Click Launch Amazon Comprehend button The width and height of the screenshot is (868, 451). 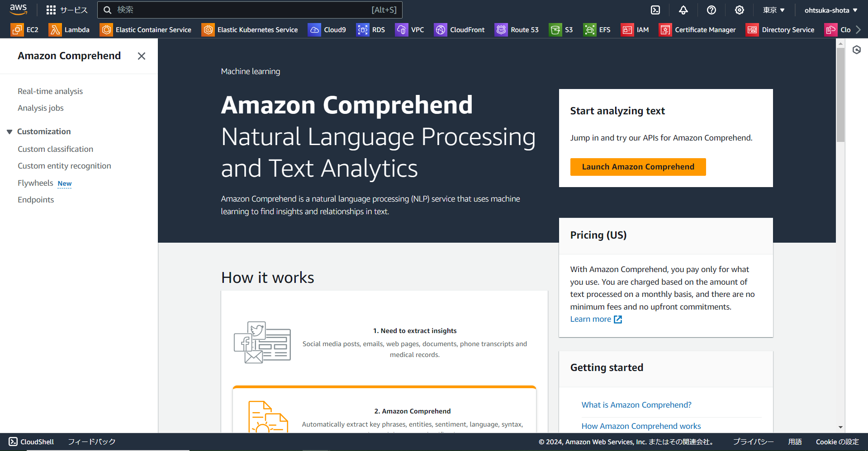click(638, 167)
